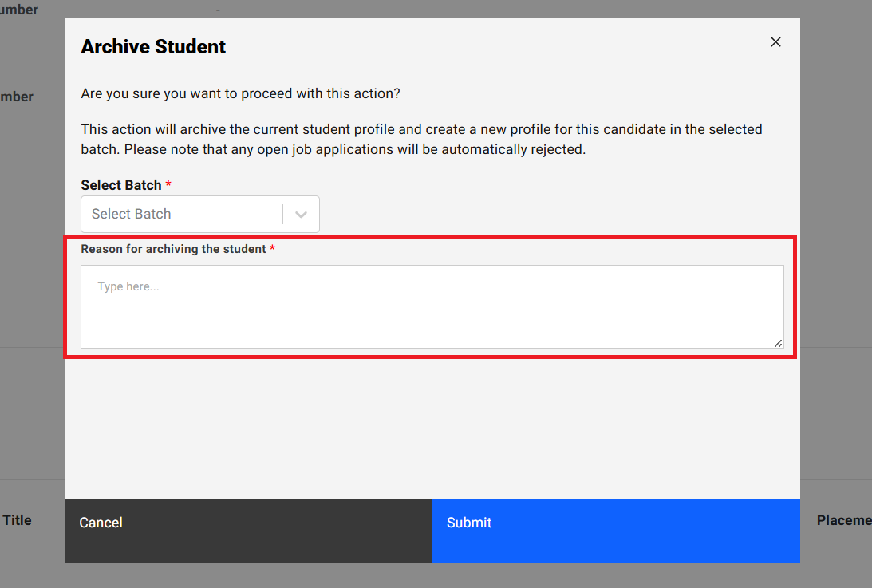Click the Placement column header at right edge
Screen dimensions: 872x588
tap(843, 520)
